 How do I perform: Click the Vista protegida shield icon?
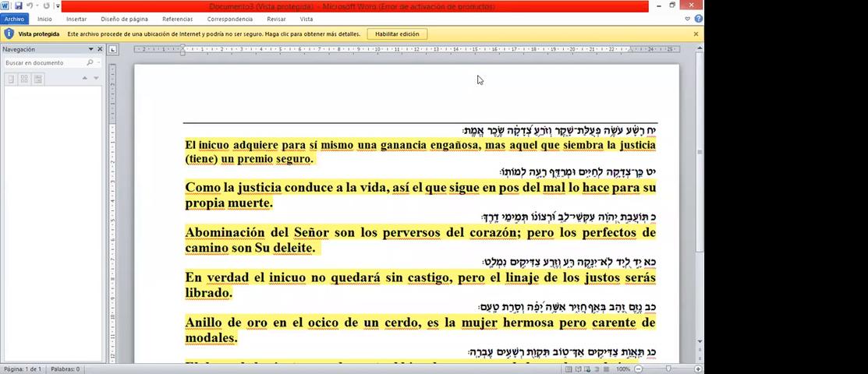click(9, 34)
